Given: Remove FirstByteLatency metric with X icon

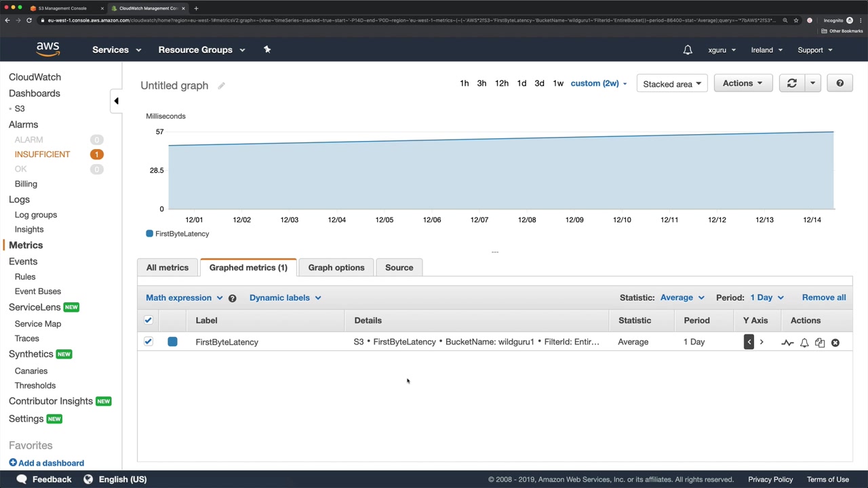Looking at the screenshot, I should pyautogui.click(x=835, y=343).
